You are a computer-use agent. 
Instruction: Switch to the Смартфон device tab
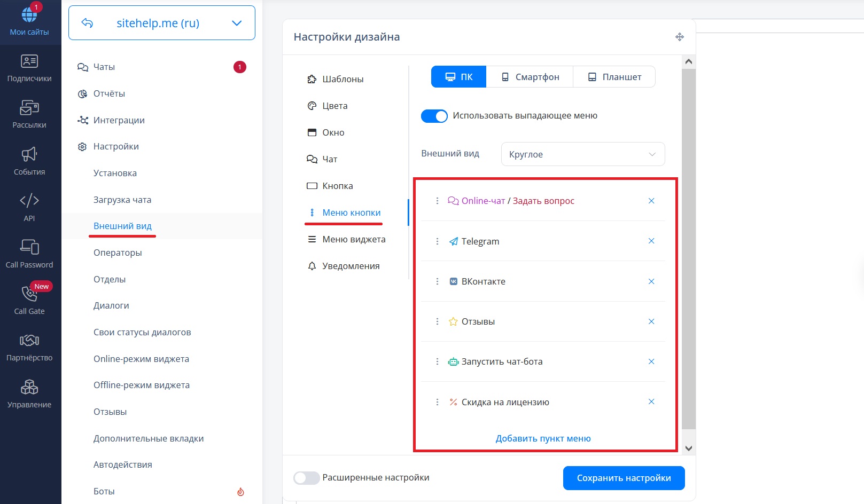coord(530,77)
